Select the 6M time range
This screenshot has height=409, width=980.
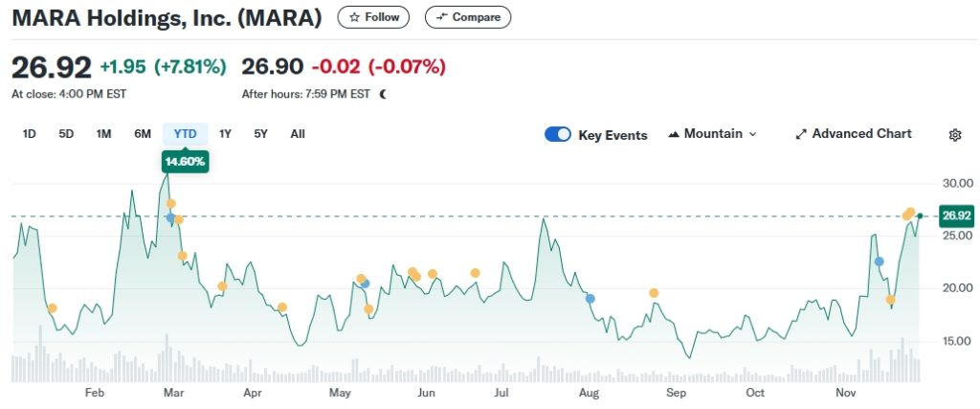tap(143, 134)
